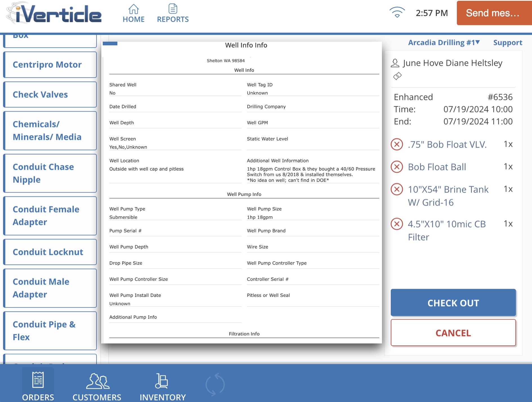Choose the Check Valves category

coord(50,95)
